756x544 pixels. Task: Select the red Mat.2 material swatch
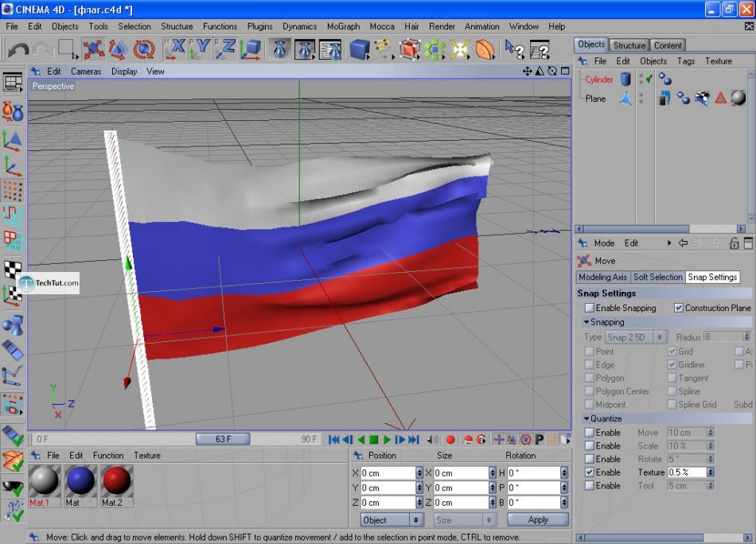point(117,481)
